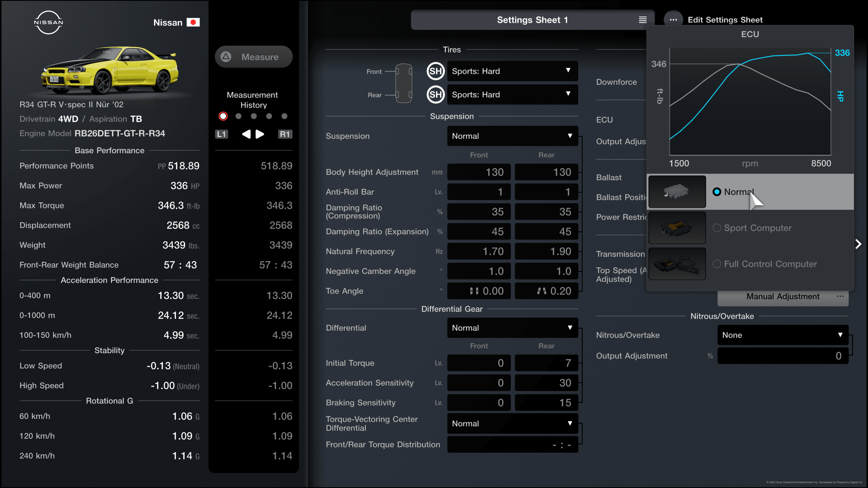Click the Downforce label
Image resolution: width=868 pixels, height=488 pixels.
coord(616,82)
